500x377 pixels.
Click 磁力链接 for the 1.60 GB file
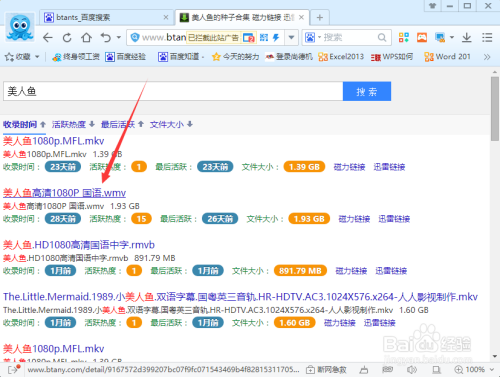click(340, 323)
